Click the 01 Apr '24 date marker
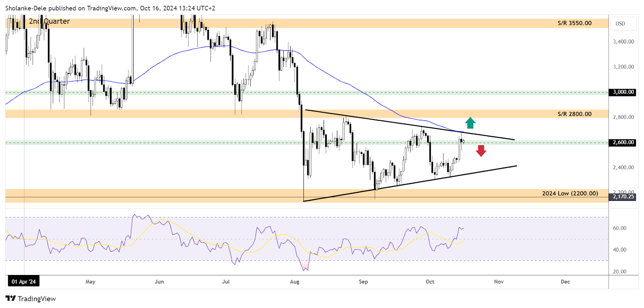 point(23,281)
